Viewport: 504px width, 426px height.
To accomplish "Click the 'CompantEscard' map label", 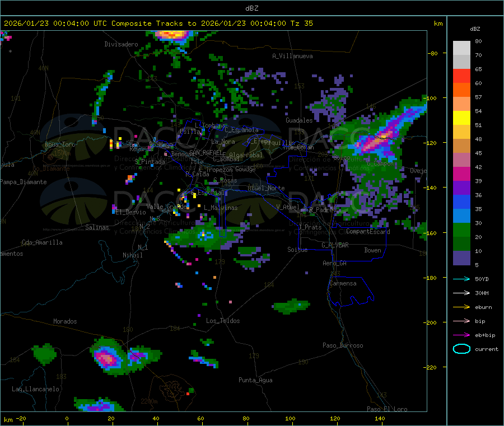I will (x=368, y=231).
